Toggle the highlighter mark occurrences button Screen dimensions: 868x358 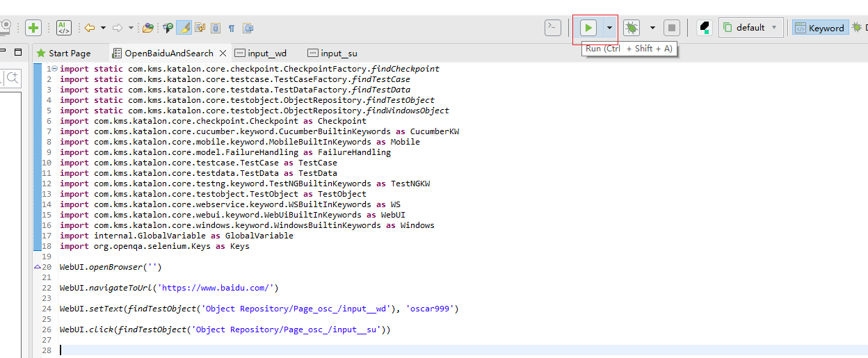(x=184, y=28)
